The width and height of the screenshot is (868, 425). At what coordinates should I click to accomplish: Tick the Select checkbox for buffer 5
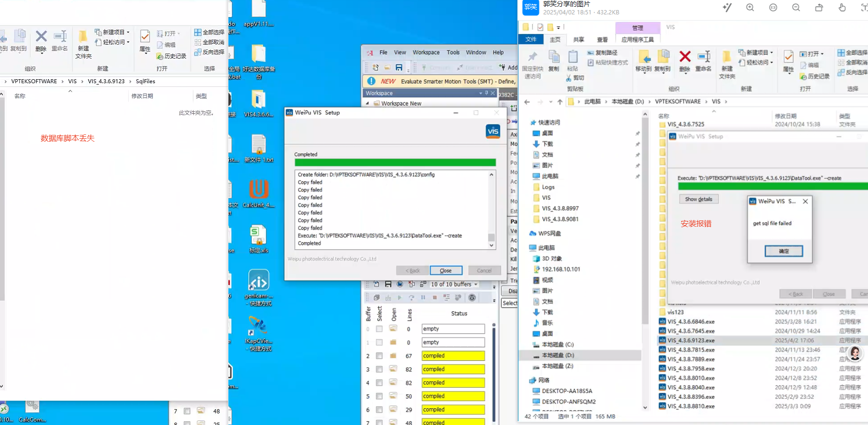(x=379, y=396)
